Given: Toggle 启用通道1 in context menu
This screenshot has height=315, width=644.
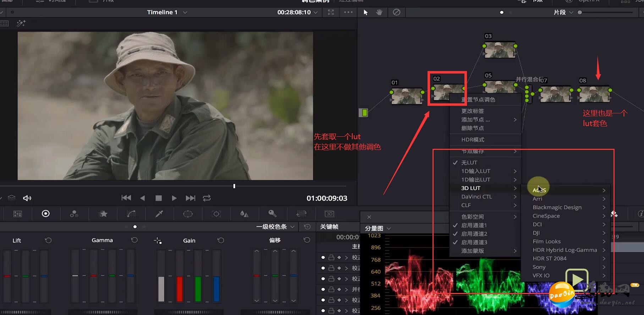Looking at the screenshot, I should tap(474, 225).
